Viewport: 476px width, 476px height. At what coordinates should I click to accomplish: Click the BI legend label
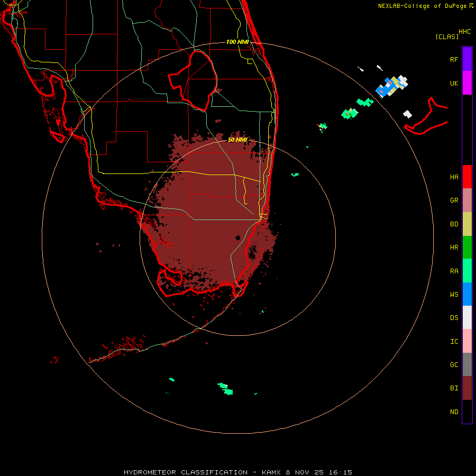pyautogui.click(x=454, y=388)
